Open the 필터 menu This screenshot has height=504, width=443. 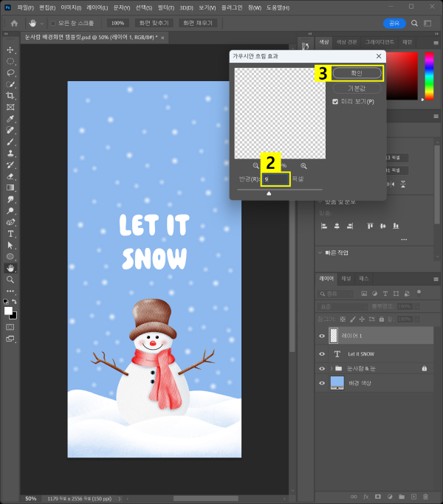click(x=166, y=7)
